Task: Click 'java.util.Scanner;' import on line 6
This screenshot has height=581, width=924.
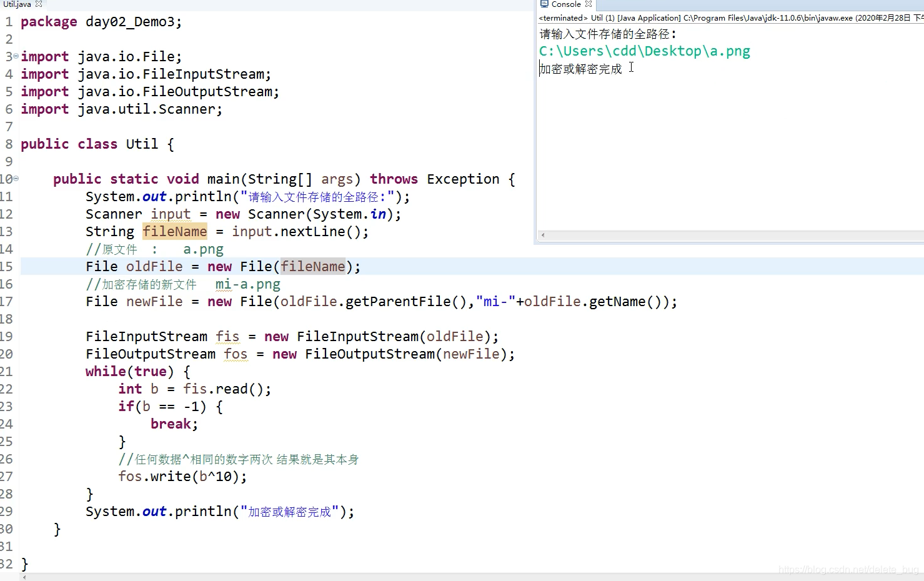Action: [150, 109]
